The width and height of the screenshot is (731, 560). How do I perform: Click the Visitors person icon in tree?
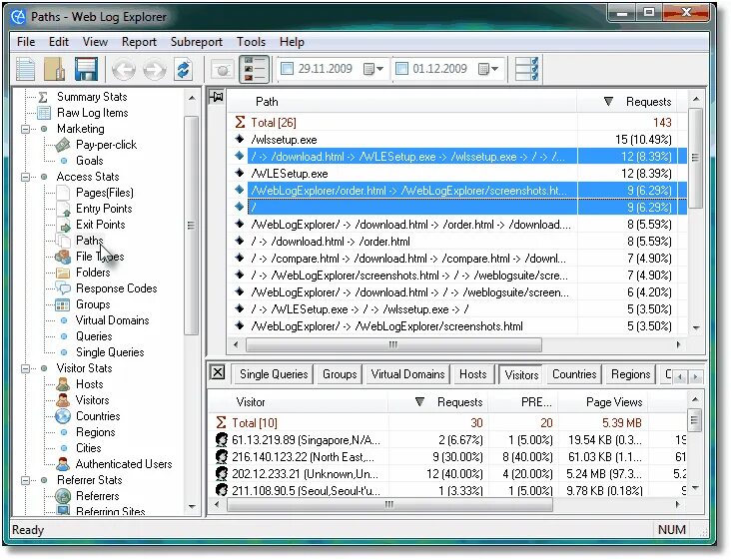point(63,400)
